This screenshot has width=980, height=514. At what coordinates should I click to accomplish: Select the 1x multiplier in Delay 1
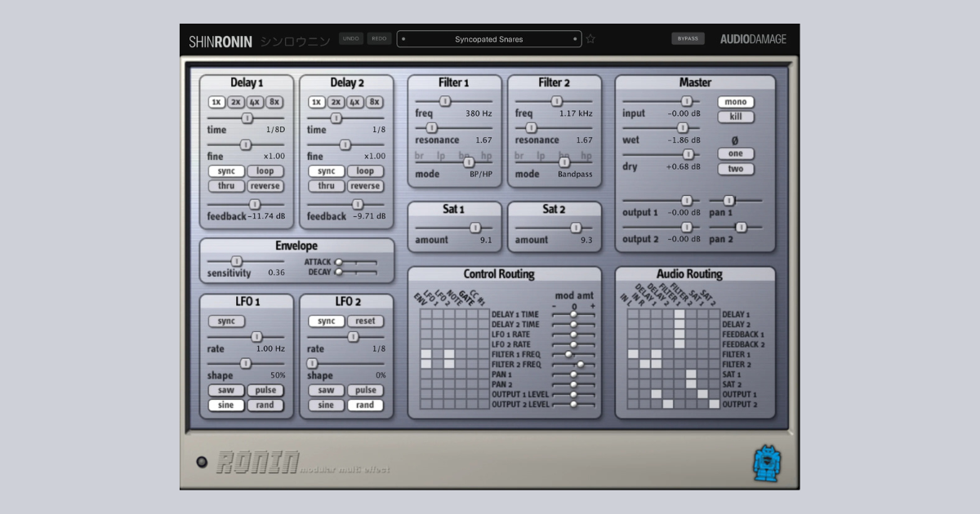point(216,102)
